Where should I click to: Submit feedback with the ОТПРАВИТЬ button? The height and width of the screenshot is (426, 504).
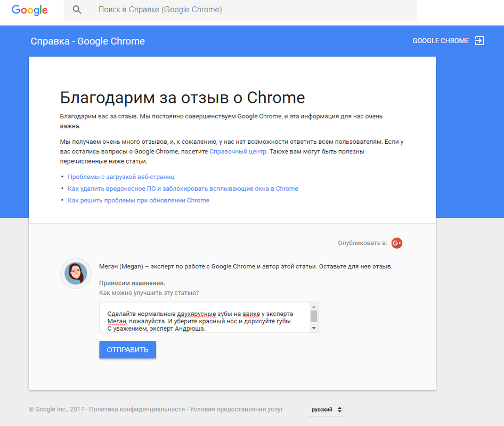[128, 349]
